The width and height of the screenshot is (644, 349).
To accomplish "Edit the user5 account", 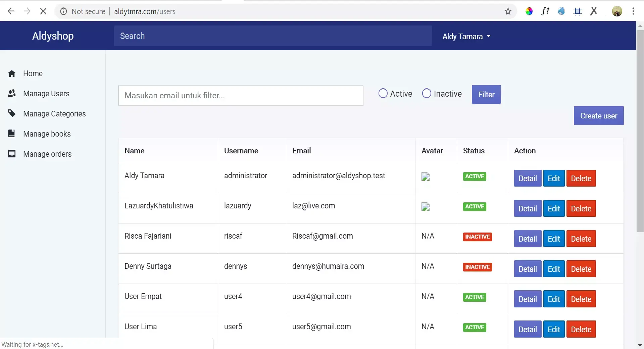I will [x=554, y=329].
